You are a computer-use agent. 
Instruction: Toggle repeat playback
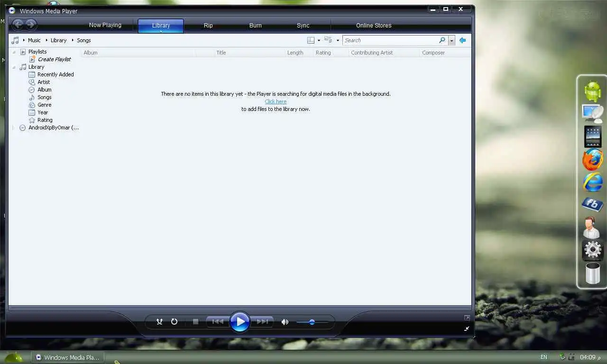tap(174, 322)
